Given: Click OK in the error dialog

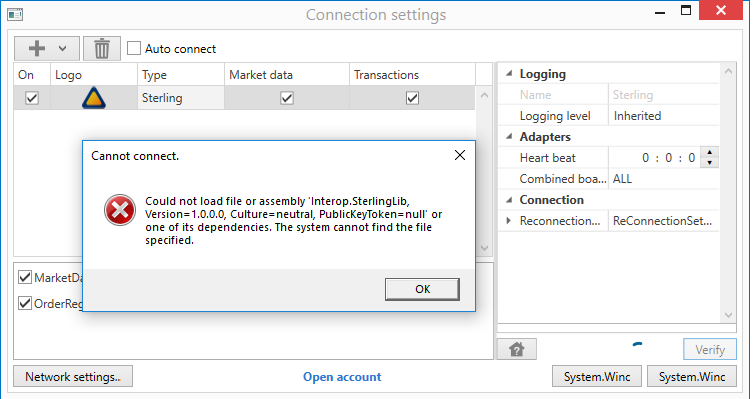Looking at the screenshot, I should (422, 289).
